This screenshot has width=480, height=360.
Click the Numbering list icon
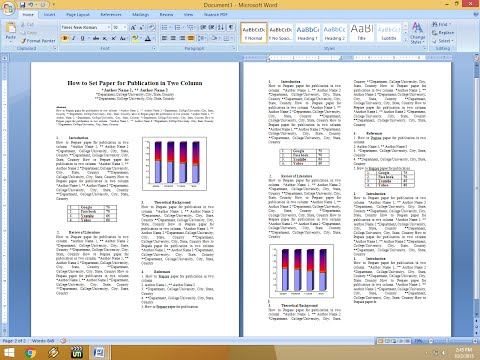point(177,27)
